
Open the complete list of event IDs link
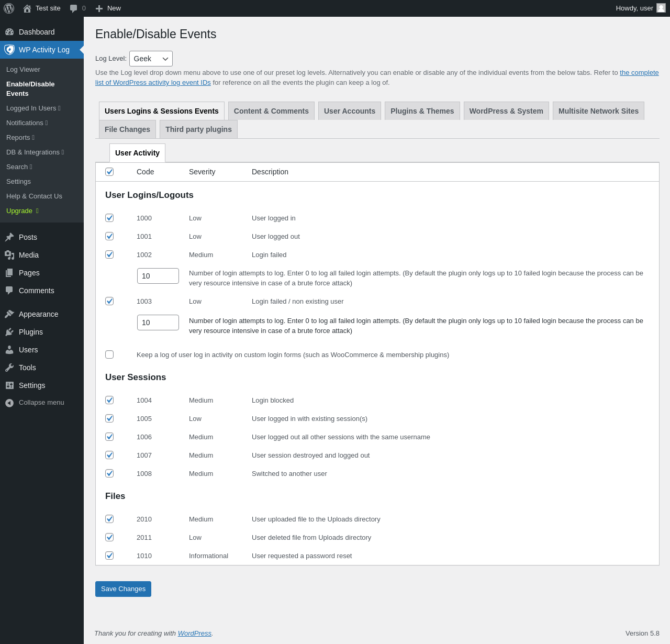639,73
